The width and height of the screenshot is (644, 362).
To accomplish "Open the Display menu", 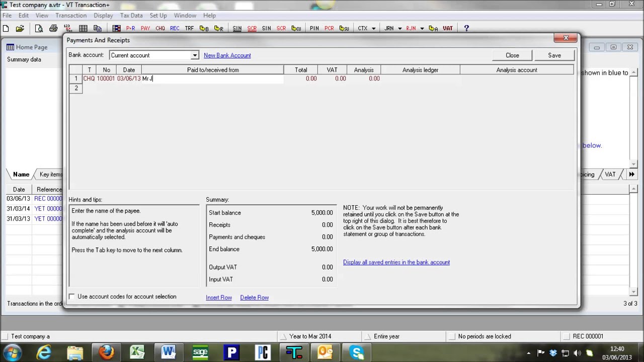I will [x=103, y=16].
